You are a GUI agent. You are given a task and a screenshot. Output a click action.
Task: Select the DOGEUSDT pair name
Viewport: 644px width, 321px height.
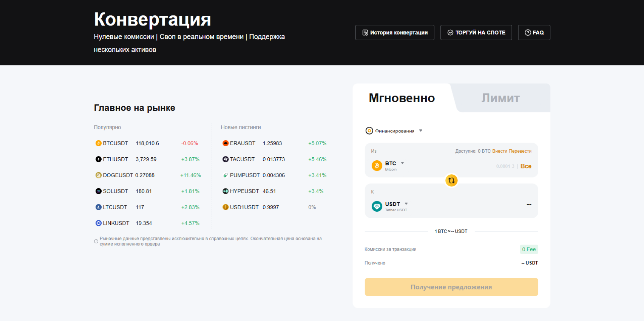click(x=118, y=175)
